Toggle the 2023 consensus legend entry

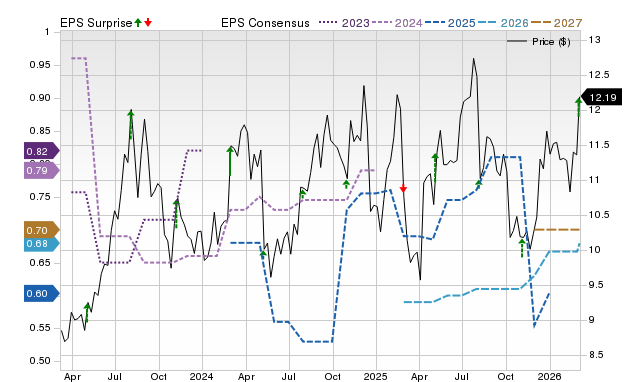[x=344, y=23]
